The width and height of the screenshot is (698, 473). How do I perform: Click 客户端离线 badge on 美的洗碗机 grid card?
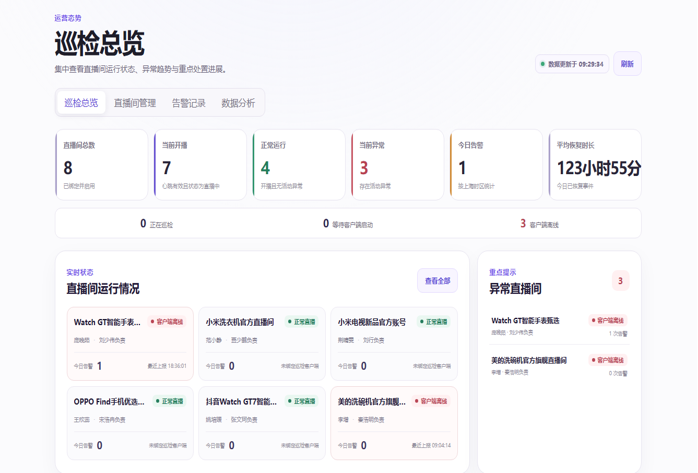coord(431,401)
